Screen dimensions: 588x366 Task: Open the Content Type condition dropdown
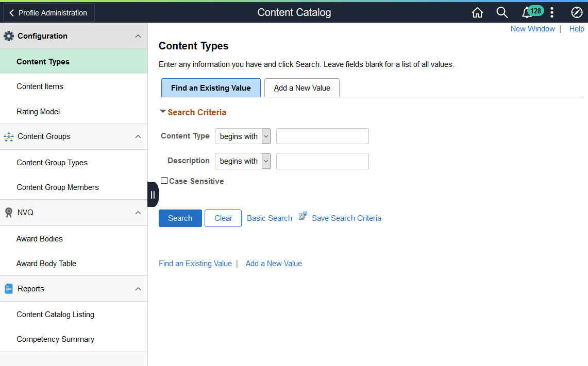[265, 136]
